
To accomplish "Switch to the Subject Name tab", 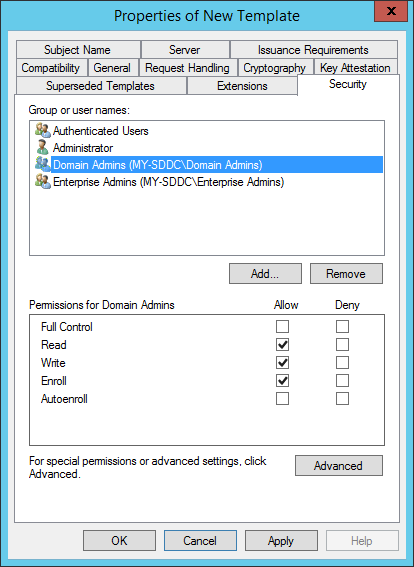I will coord(78,50).
